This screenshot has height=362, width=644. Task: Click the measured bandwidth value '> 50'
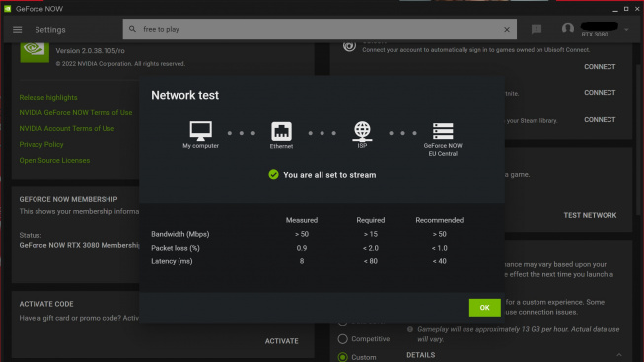[302, 234]
